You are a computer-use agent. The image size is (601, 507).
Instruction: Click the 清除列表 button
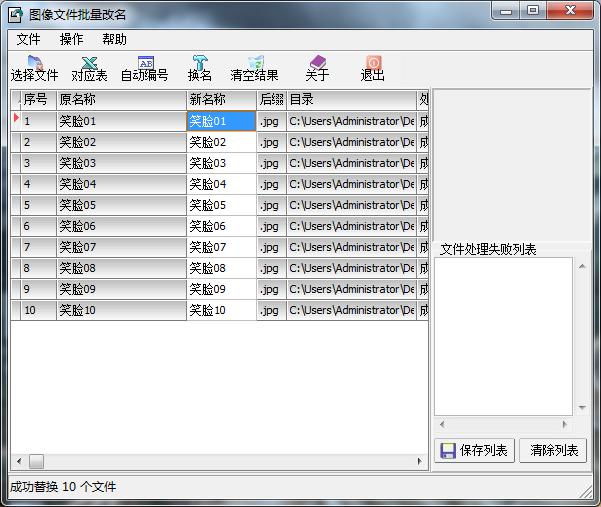coord(553,451)
